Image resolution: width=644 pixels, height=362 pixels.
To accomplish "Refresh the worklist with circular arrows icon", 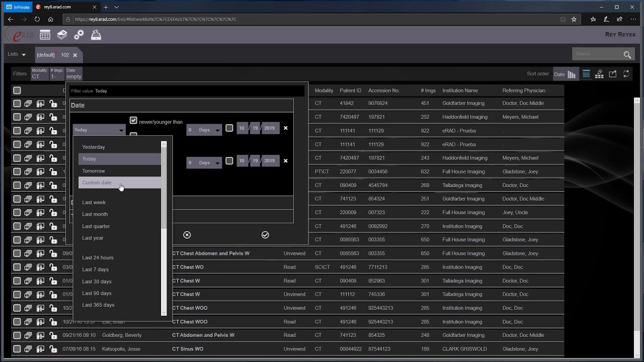I will click(x=626, y=74).
